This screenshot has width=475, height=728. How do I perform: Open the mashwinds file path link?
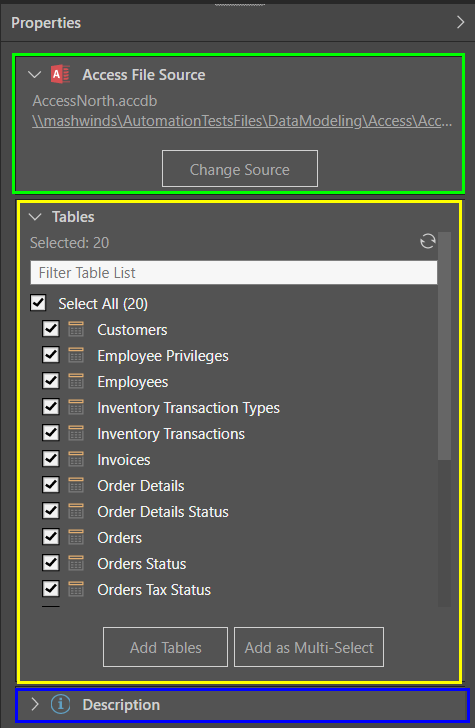click(242, 121)
